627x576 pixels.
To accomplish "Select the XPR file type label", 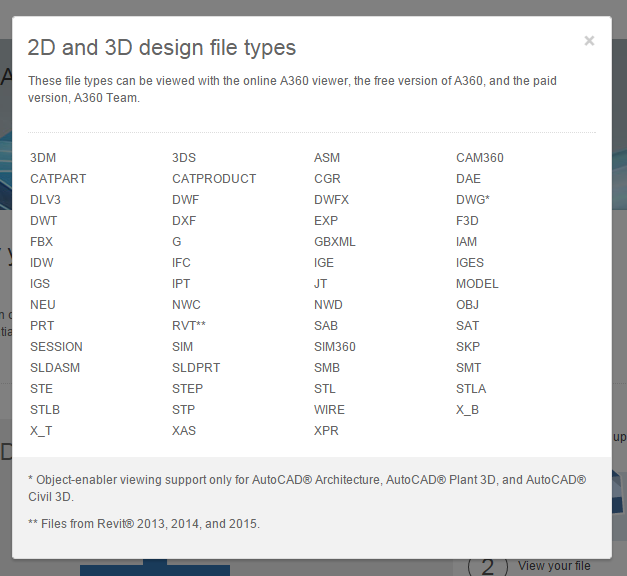I will click(327, 431).
